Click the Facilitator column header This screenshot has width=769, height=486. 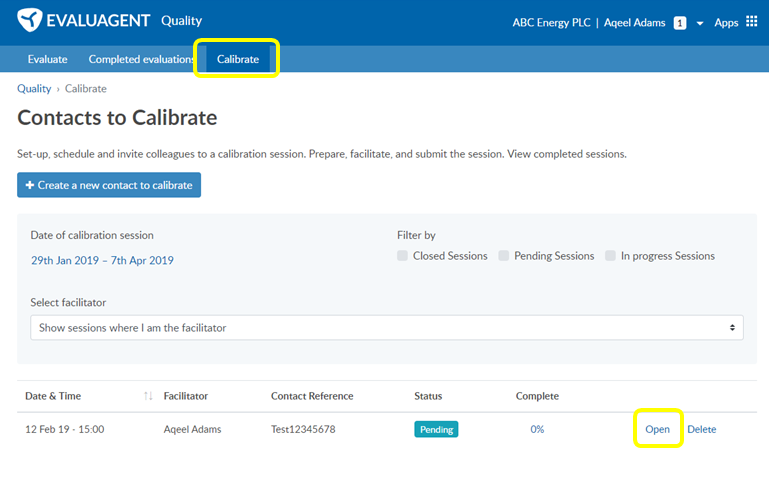pyautogui.click(x=186, y=396)
